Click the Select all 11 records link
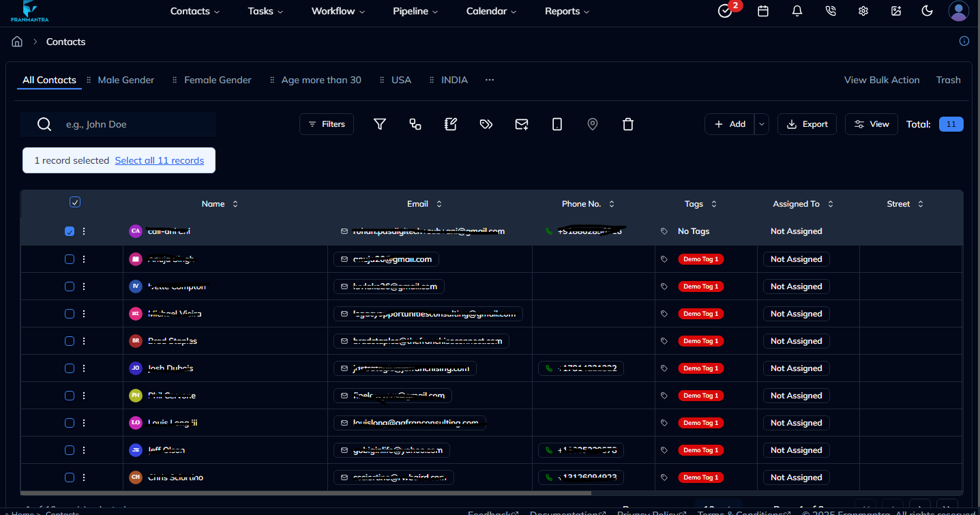980x515 pixels. pyautogui.click(x=160, y=160)
